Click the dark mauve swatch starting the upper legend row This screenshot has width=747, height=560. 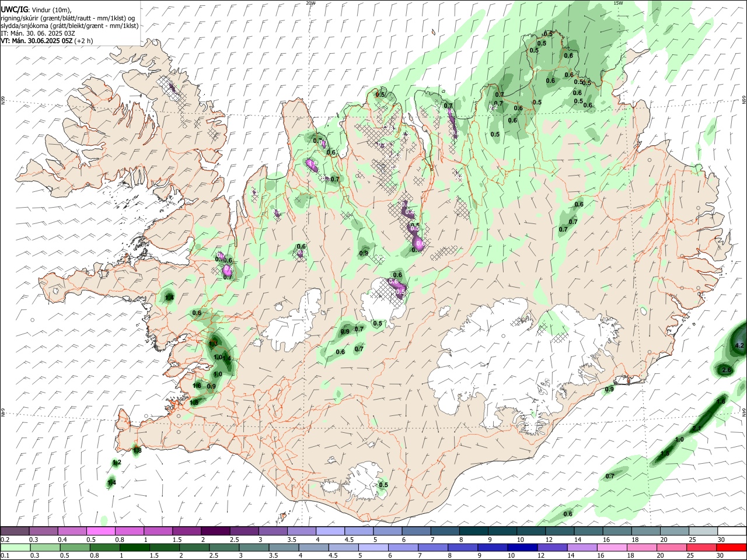15,531
